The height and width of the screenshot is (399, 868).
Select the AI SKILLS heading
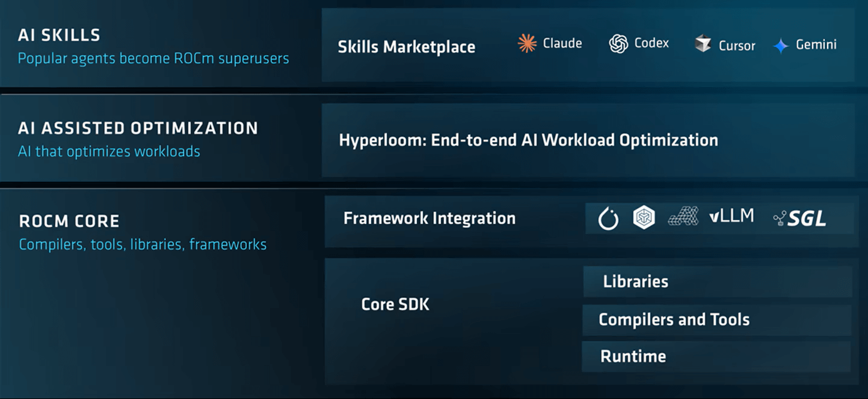click(59, 35)
